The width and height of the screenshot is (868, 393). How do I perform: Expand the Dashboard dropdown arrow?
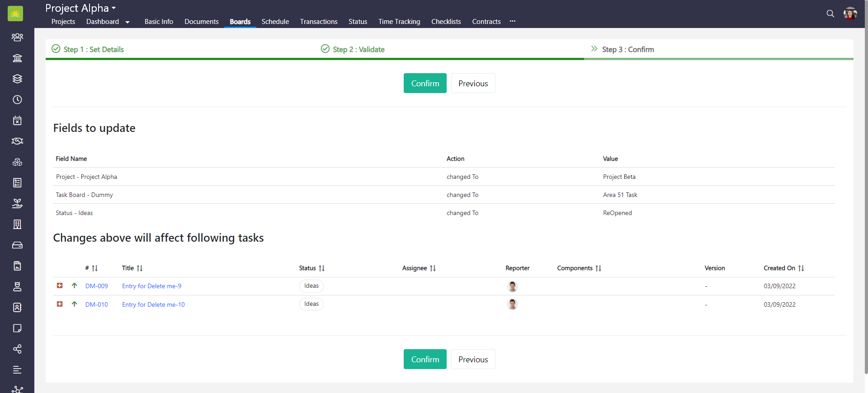tap(127, 22)
